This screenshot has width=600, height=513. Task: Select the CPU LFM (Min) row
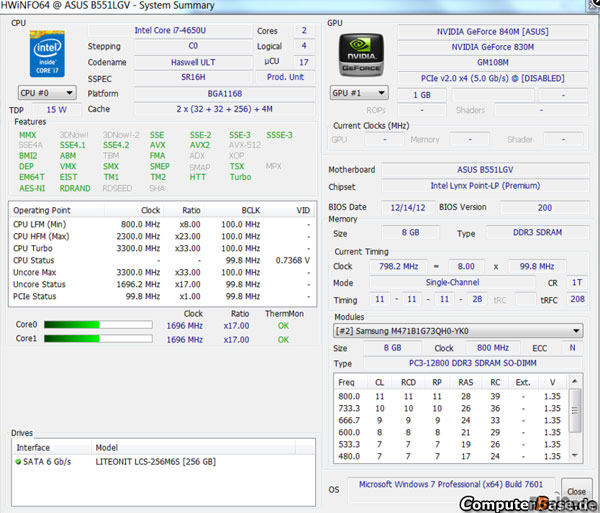pyautogui.click(x=162, y=224)
